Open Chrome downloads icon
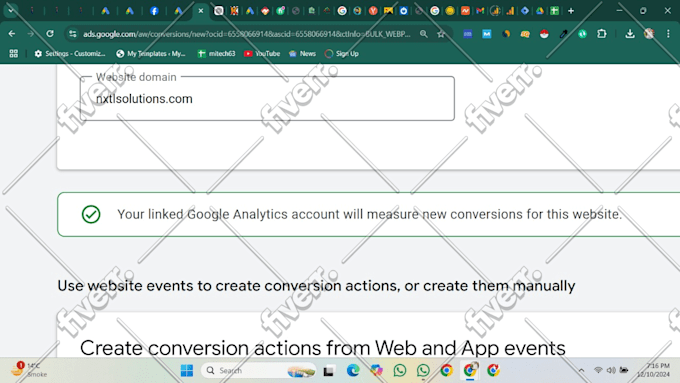 630,33
